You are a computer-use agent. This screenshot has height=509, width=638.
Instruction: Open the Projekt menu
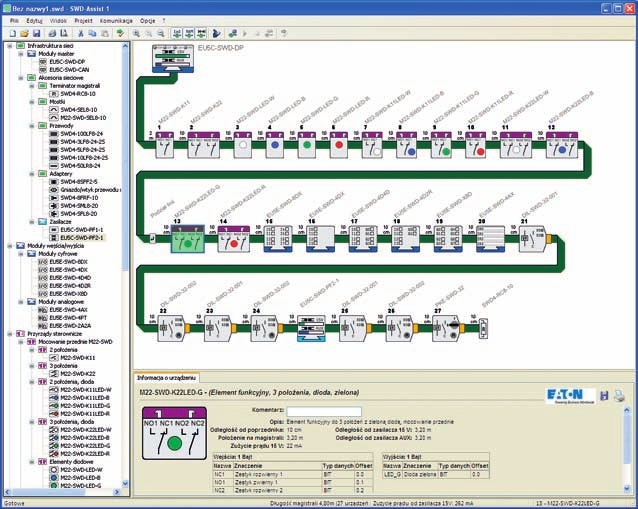pyautogui.click(x=83, y=20)
